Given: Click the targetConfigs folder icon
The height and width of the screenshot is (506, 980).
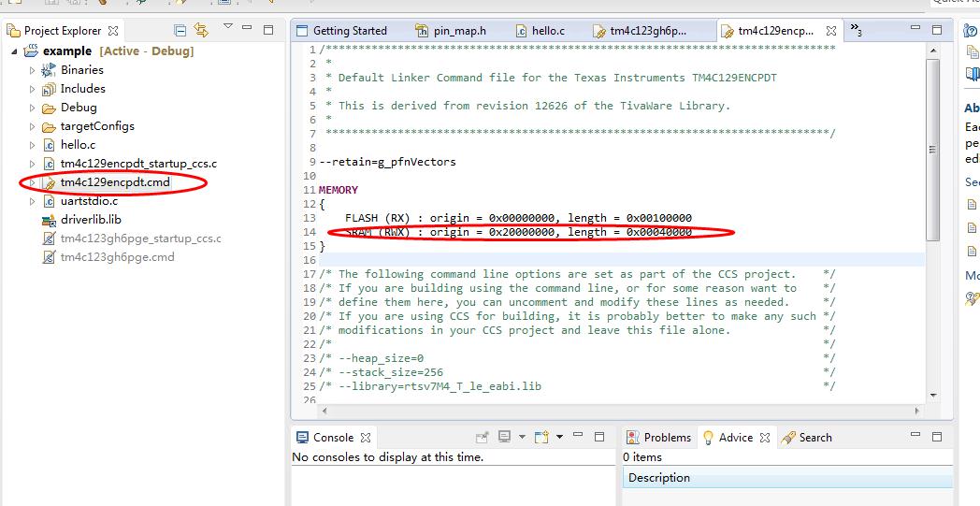Looking at the screenshot, I should [x=49, y=127].
